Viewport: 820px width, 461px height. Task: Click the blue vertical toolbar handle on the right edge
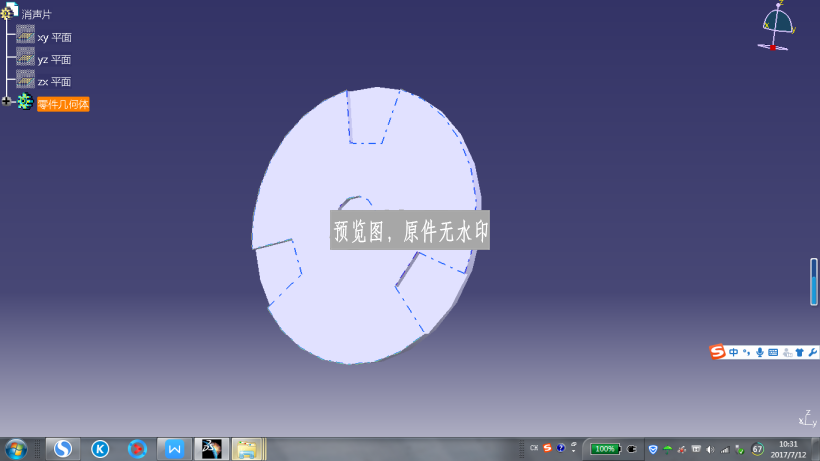(x=814, y=281)
